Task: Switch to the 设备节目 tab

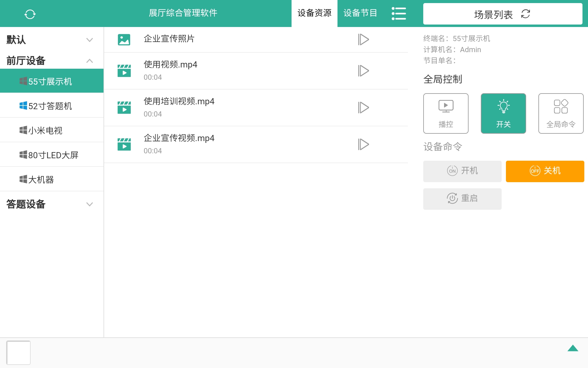Action: (360, 13)
